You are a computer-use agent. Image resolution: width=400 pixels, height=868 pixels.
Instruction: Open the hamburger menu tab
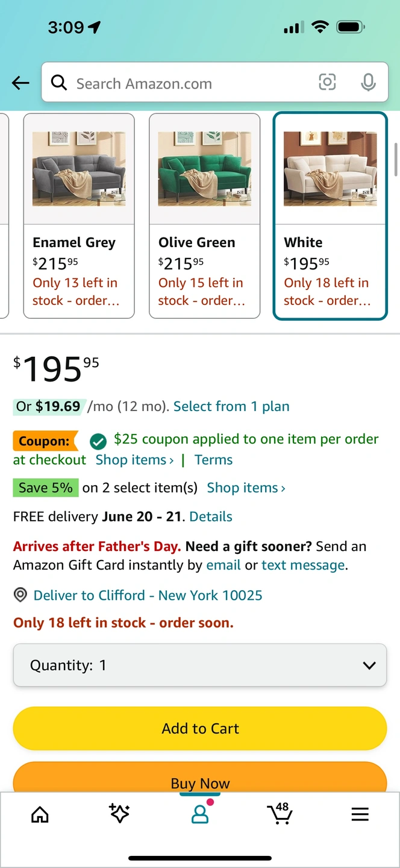360,814
